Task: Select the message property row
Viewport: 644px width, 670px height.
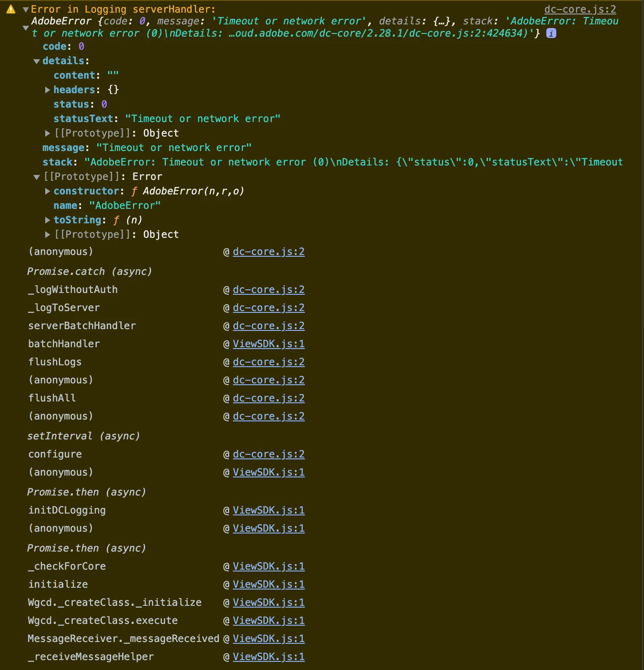Action: (x=147, y=147)
